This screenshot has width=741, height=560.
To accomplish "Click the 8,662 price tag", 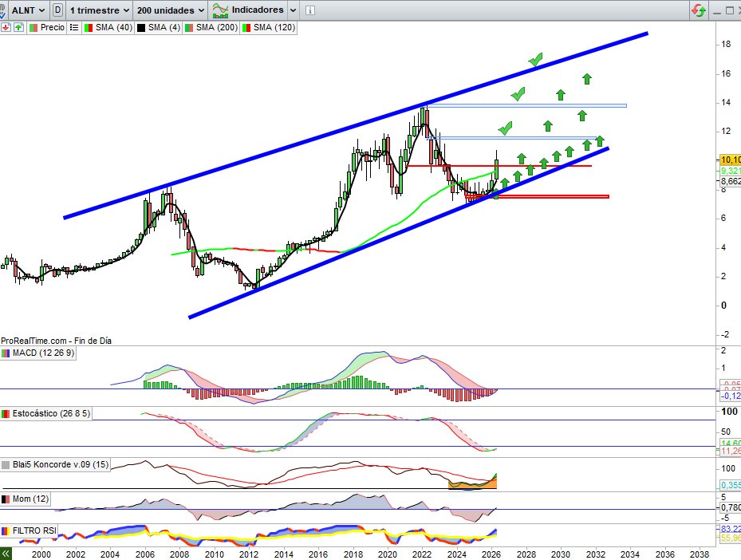I will click(730, 181).
